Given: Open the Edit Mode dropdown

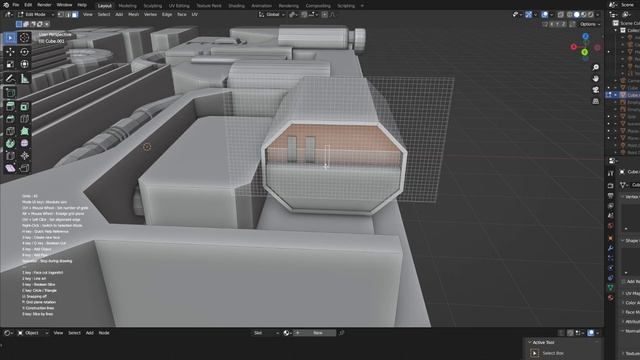Looking at the screenshot, I should (x=36, y=14).
